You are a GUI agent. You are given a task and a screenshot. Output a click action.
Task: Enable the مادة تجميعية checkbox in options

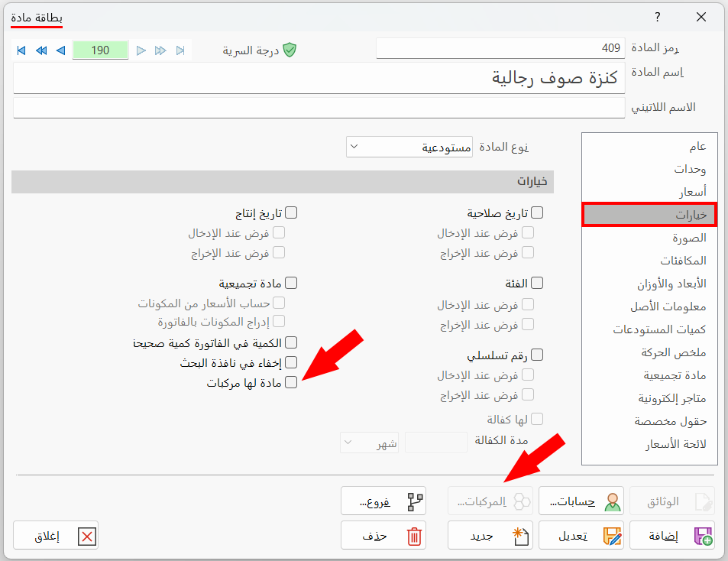click(x=291, y=283)
